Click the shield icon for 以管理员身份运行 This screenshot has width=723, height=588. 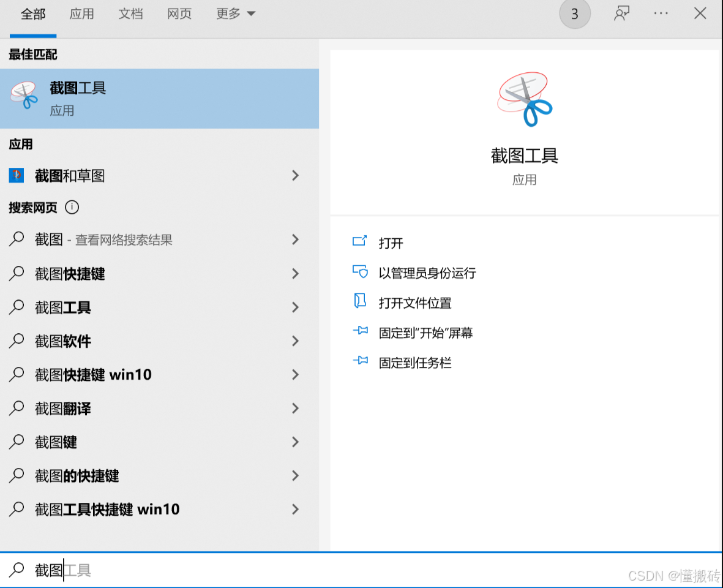[359, 272]
